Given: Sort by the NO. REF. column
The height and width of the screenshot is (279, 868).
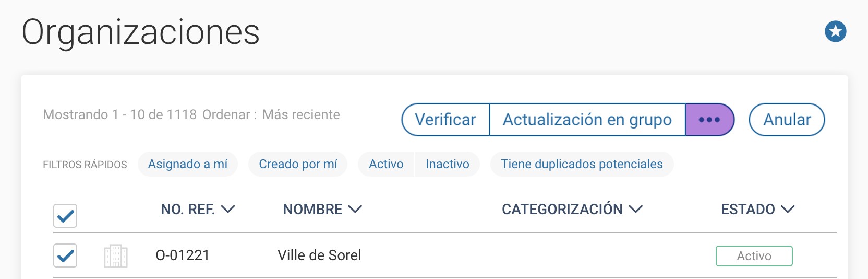Looking at the screenshot, I should point(198,210).
